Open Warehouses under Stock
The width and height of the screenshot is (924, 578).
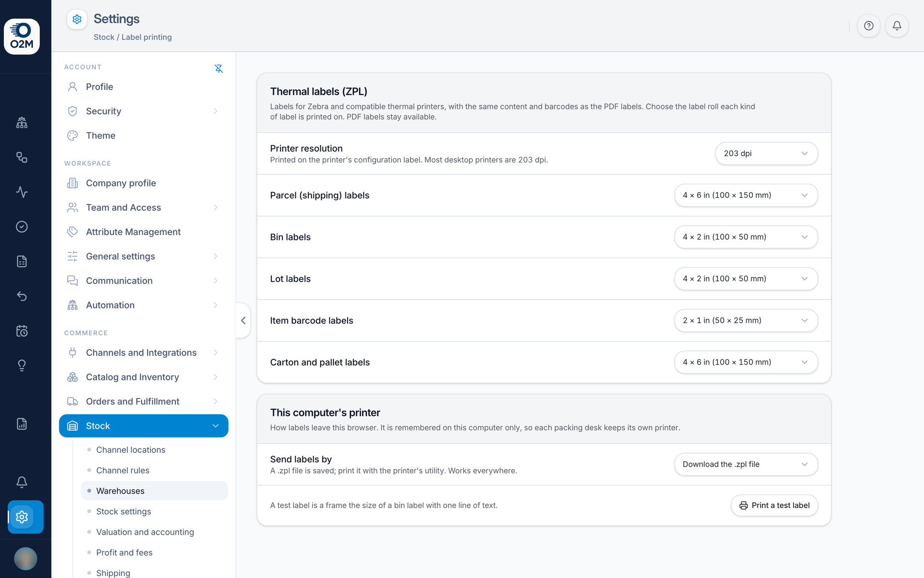[x=154, y=491]
